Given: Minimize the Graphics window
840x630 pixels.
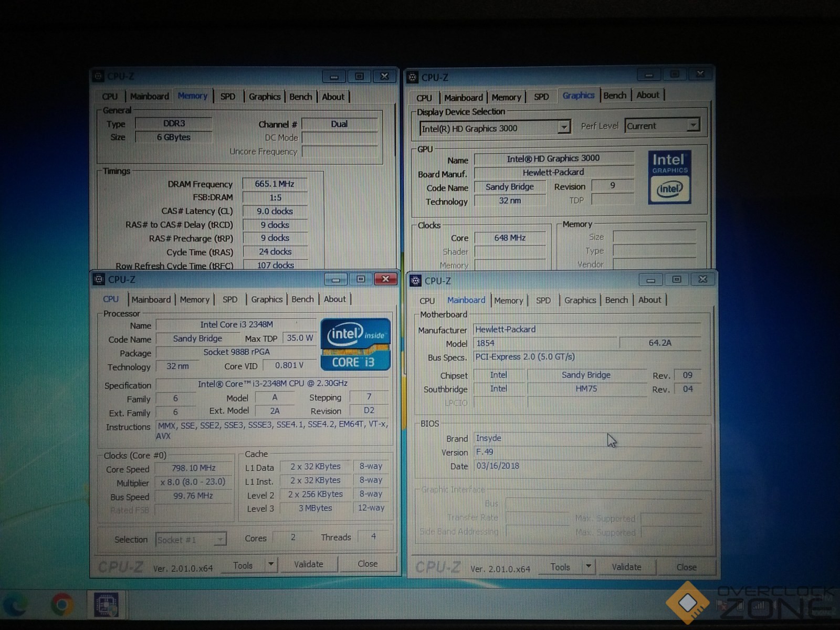Looking at the screenshot, I should tap(649, 75).
